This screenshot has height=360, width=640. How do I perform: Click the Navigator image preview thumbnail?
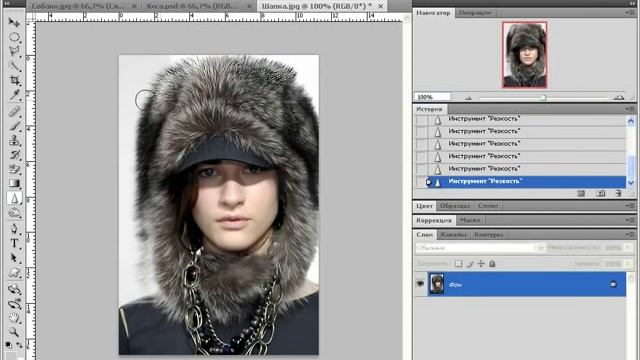(x=524, y=55)
